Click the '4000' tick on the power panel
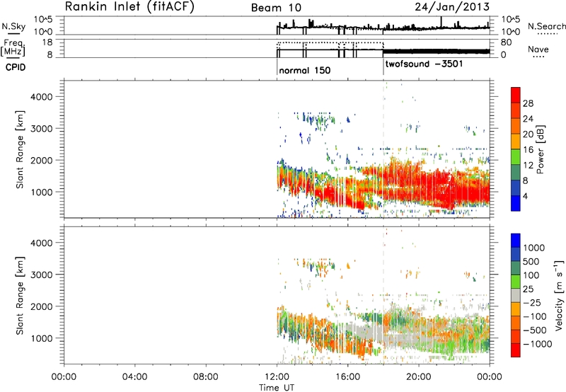Image resolution: width=566 pixels, height=392 pixels. click(41, 97)
